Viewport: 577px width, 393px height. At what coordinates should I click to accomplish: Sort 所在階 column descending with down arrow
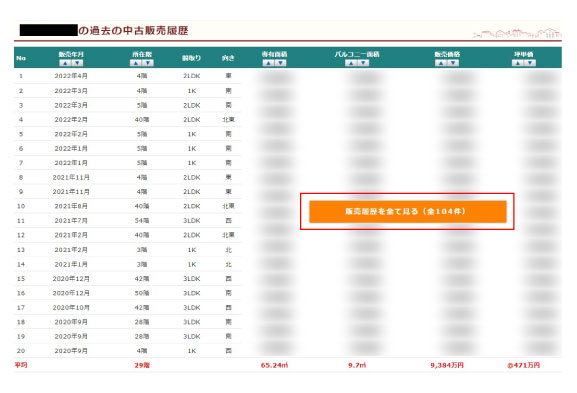point(148,63)
